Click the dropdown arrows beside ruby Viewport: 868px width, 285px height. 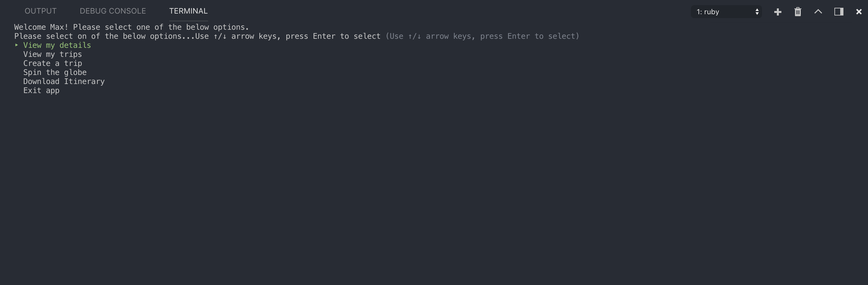tap(757, 12)
